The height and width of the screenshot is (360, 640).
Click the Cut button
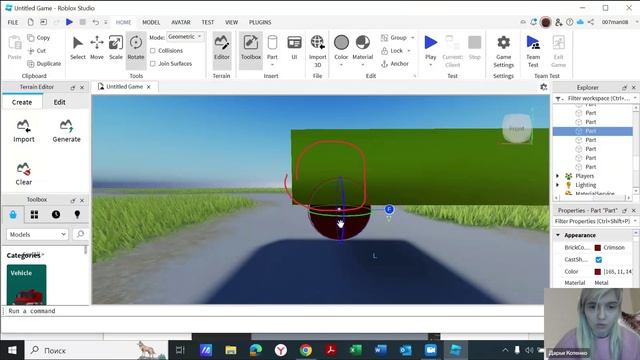coord(37,51)
